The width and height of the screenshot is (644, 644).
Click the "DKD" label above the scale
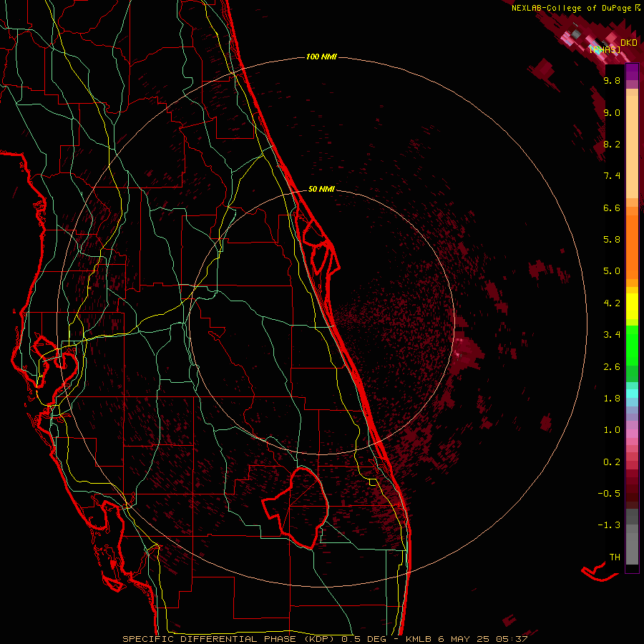point(629,42)
